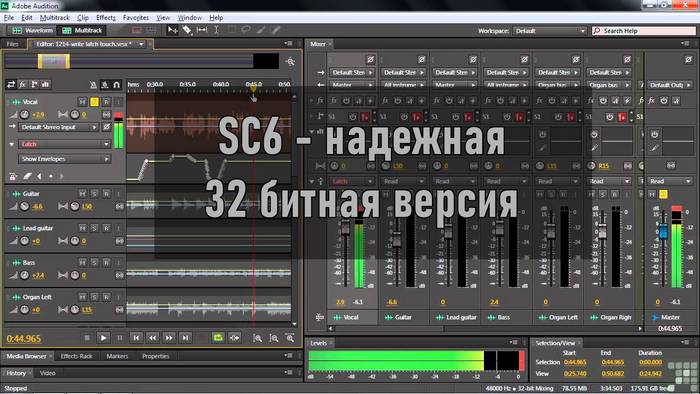Open the Favorites menu
The width and height of the screenshot is (700, 394).
tap(136, 18)
